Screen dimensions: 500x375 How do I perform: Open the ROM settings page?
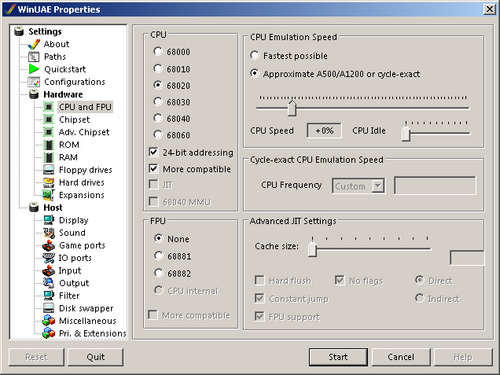click(69, 145)
